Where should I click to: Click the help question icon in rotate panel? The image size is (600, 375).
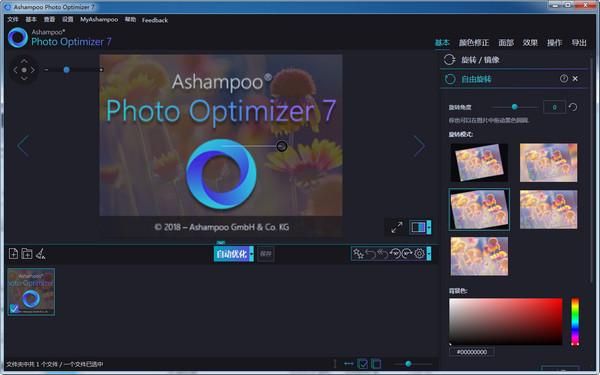564,78
